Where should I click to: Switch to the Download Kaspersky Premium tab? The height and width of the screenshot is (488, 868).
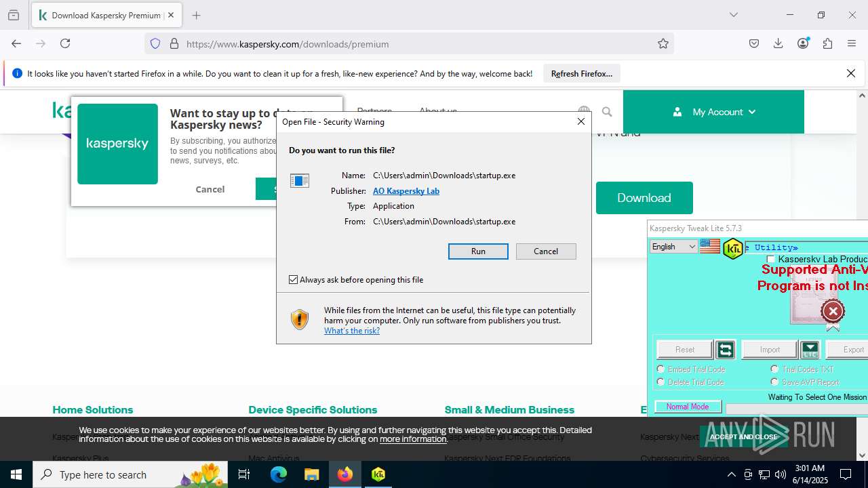tap(106, 15)
